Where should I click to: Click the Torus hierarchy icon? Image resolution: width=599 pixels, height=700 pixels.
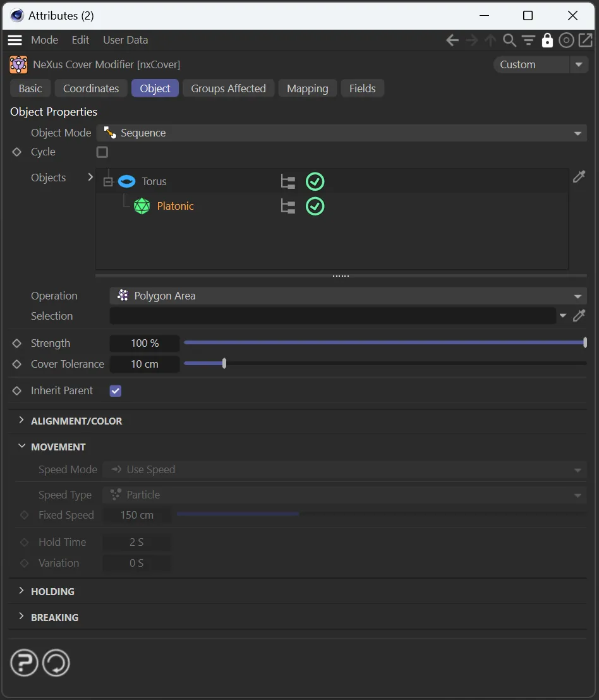tap(288, 182)
